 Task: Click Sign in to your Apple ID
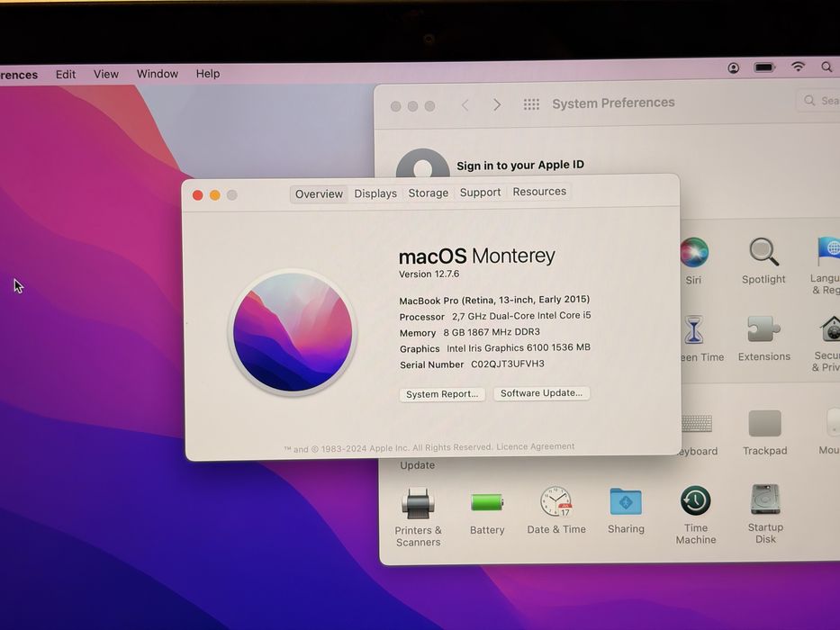(520, 165)
